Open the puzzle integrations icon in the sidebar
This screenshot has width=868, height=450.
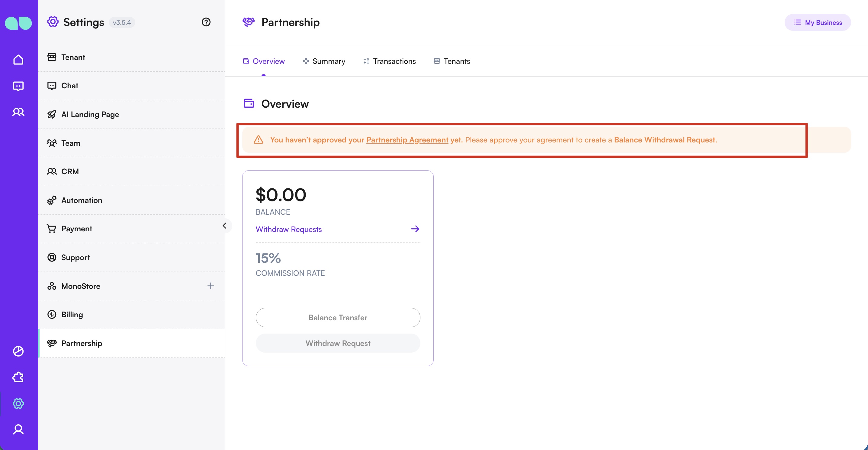click(x=18, y=377)
